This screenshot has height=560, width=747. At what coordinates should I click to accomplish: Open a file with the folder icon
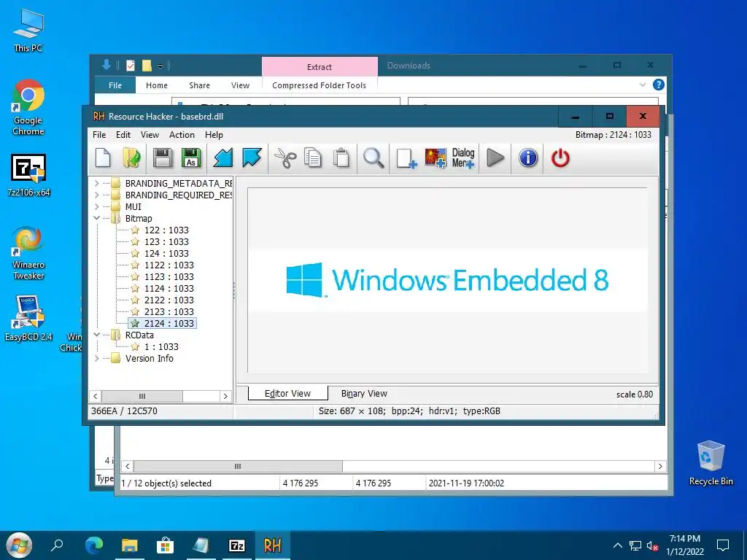coord(131,158)
